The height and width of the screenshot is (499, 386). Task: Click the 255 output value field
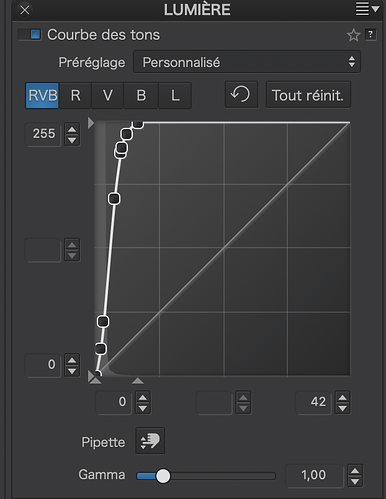coord(43,134)
